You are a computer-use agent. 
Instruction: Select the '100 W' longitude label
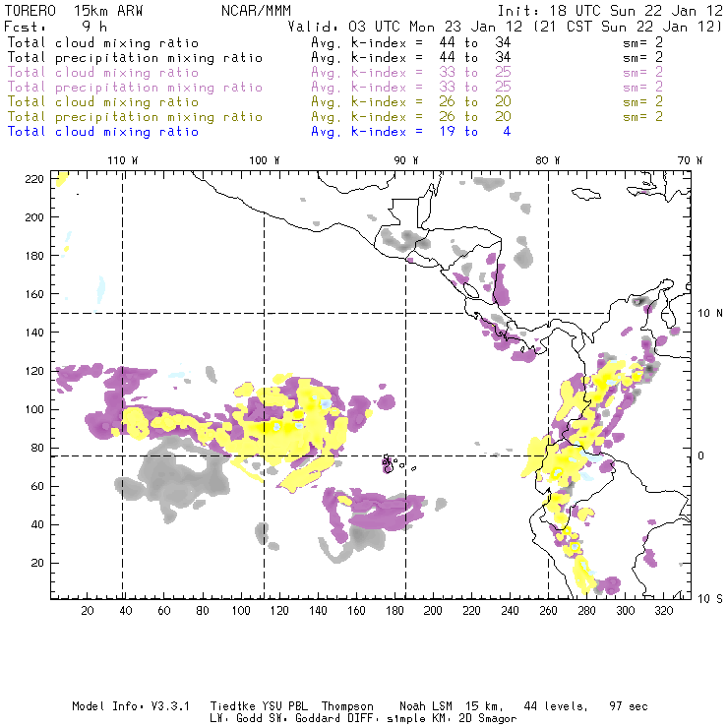click(x=265, y=160)
